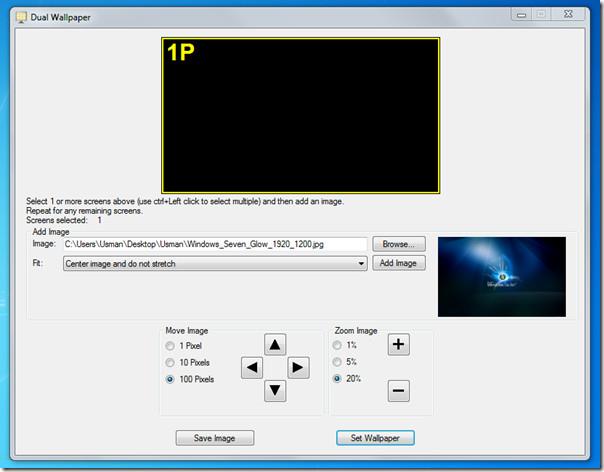Click the move image up arrow
This screenshot has height=472, width=604.
tap(276, 344)
